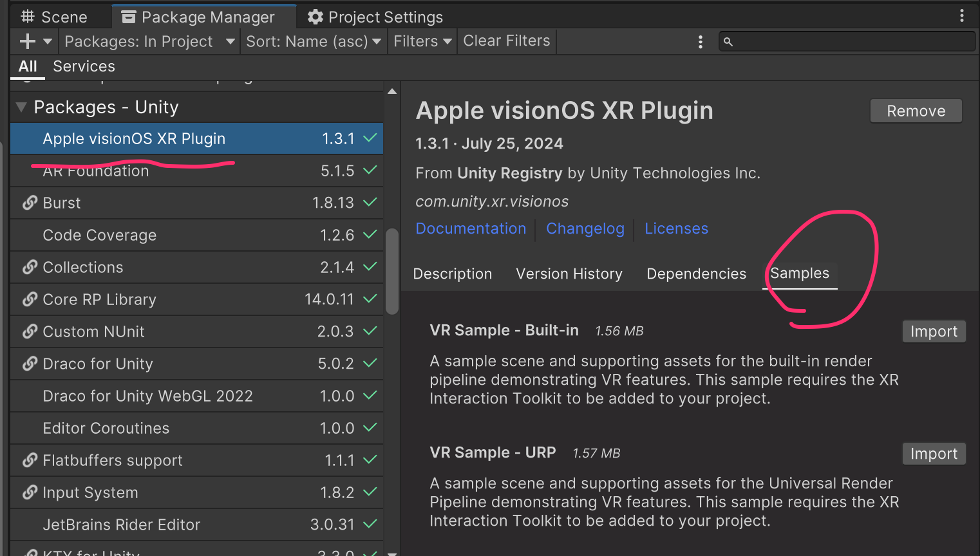Open the toolbar three-dot options menu
Screen dimensions: 980x556
701,42
